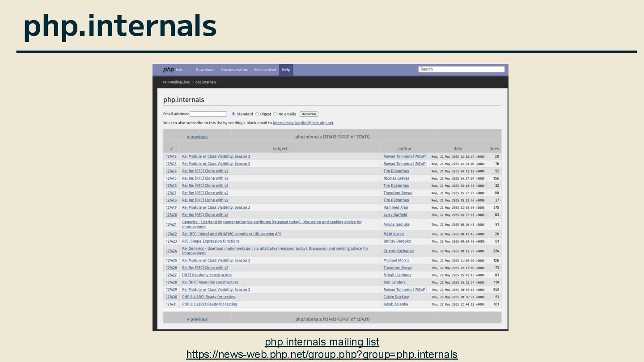Open message number 127413
Image resolution: width=644 pixels, height=362 pixels.
[171, 164]
